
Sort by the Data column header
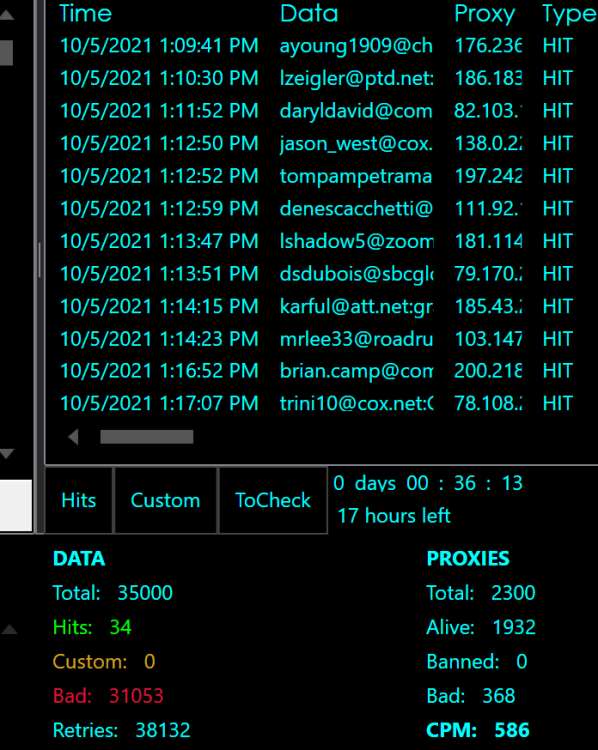[309, 13]
